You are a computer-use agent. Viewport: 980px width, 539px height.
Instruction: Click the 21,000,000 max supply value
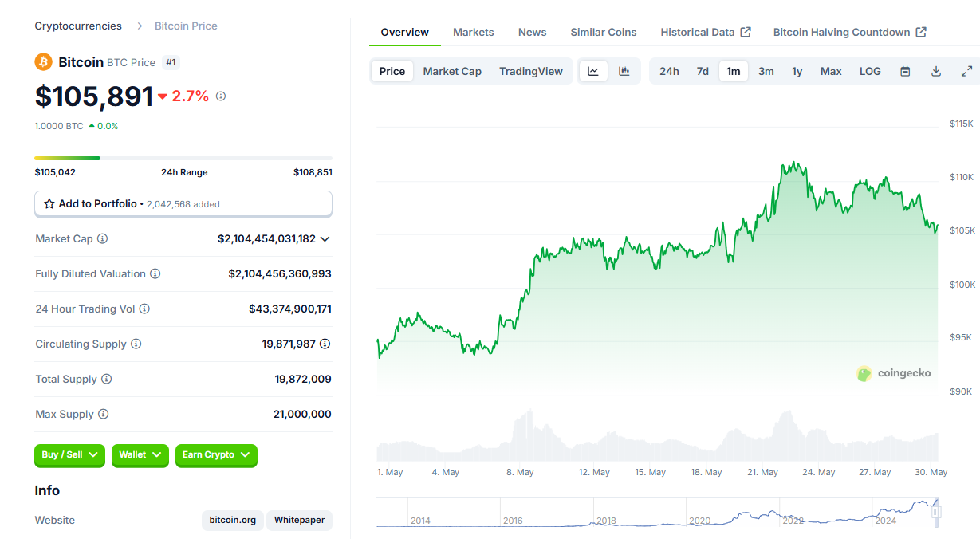[302, 414]
